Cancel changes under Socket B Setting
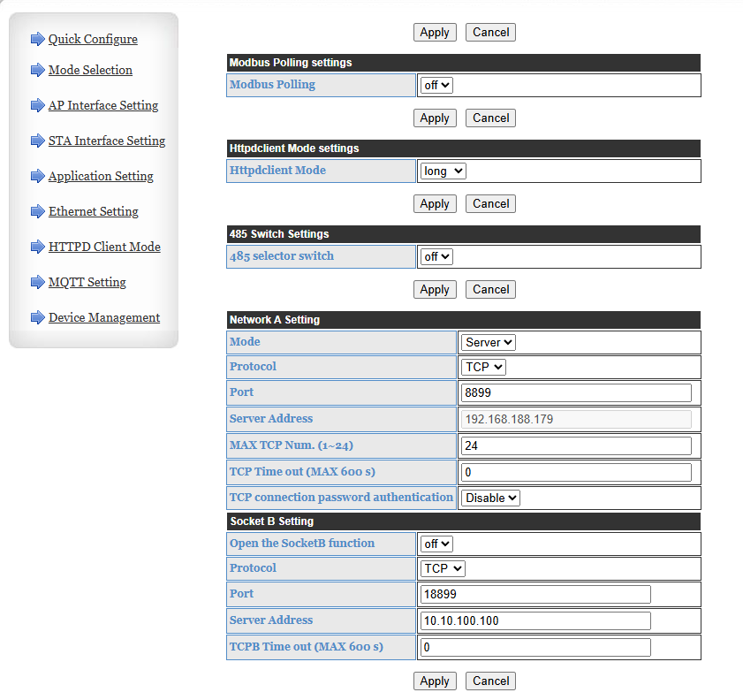743x700 pixels. (490, 681)
